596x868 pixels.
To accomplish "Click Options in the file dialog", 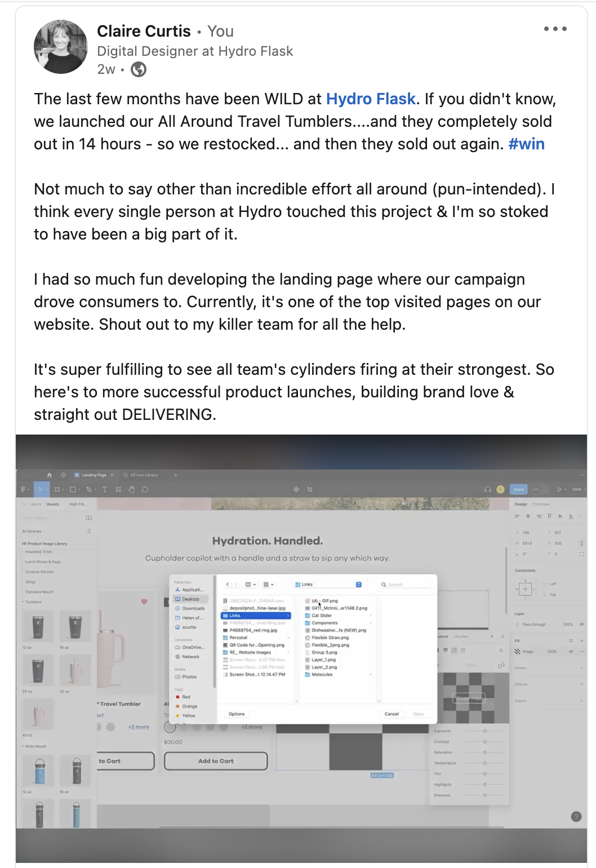I will (x=237, y=714).
